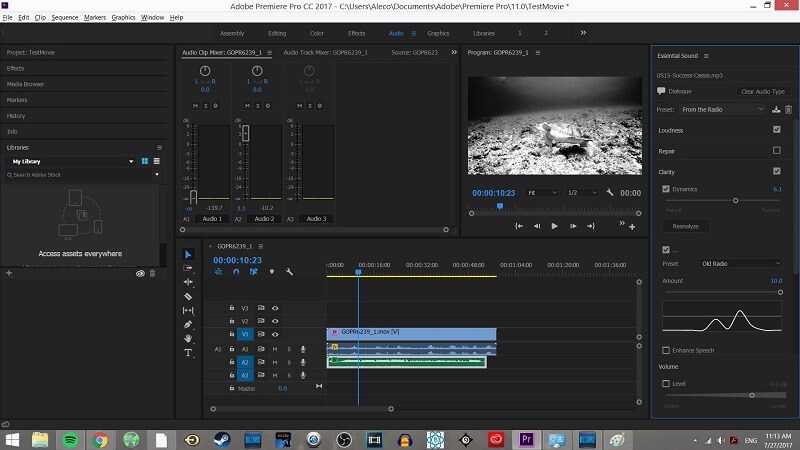This screenshot has height=450, width=800.
Task: Open Adobe Stock search options arrow
Action: pyautogui.click(x=157, y=174)
